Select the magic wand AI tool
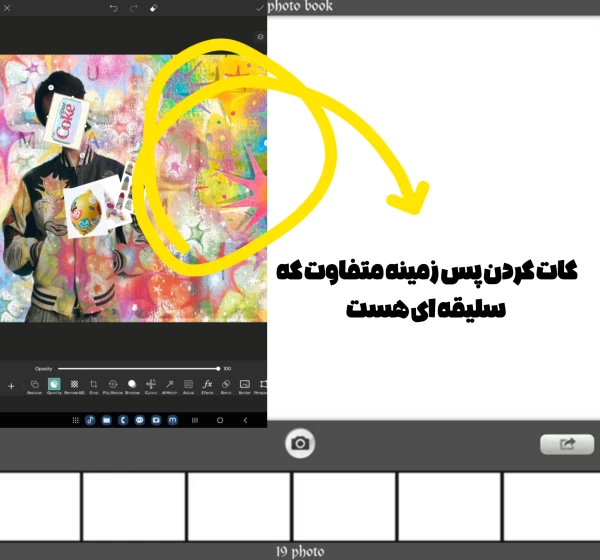This screenshot has height=560, width=600. point(170,386)
